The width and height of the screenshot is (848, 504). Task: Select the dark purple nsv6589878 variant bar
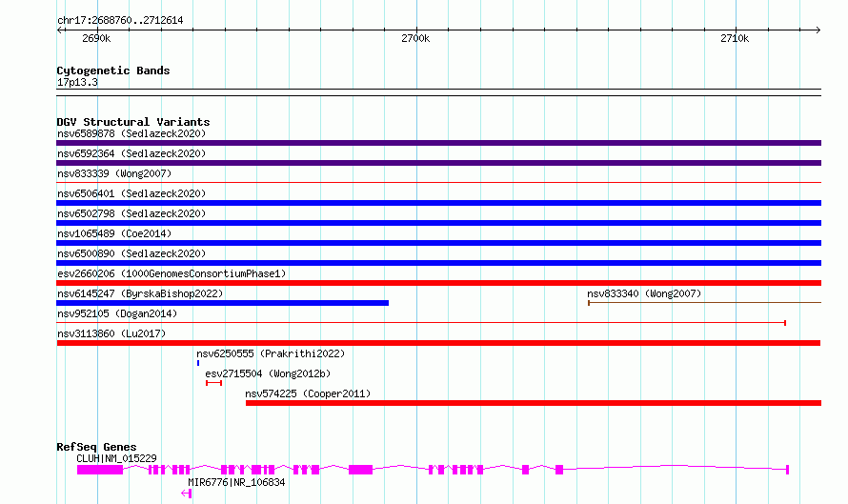pyautogui.click(x=438, y=143)
